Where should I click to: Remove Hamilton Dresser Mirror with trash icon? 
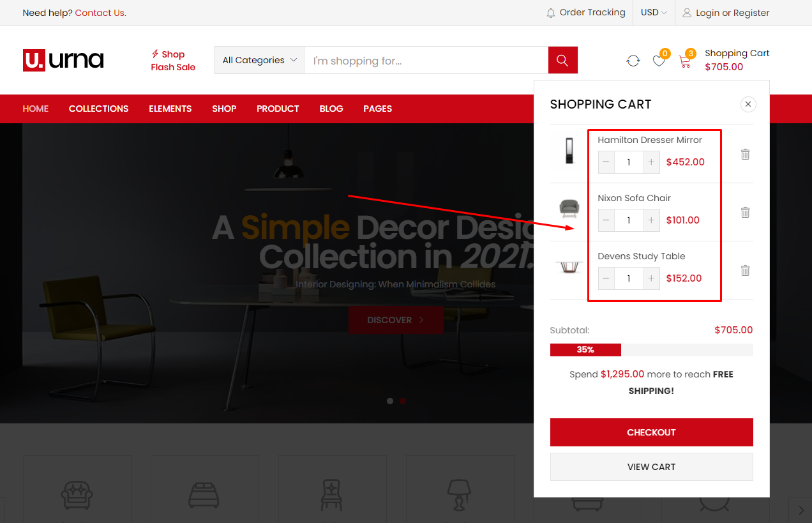[745, 154]
